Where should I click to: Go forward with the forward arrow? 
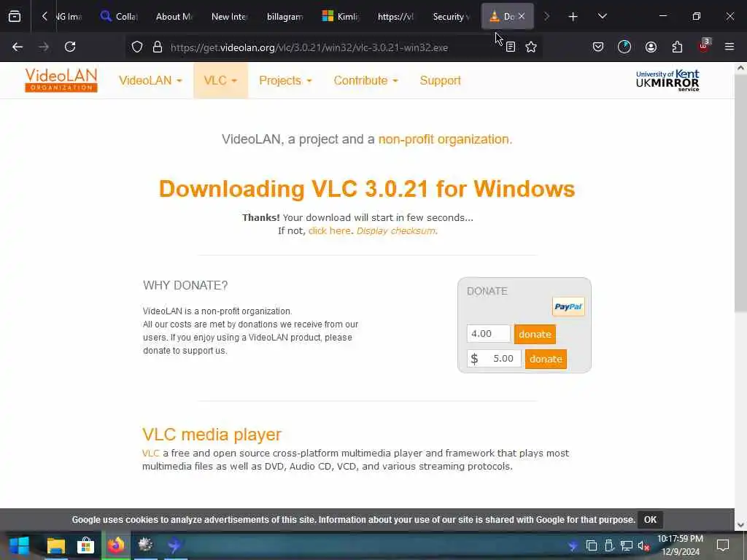(x=44, y=47)
